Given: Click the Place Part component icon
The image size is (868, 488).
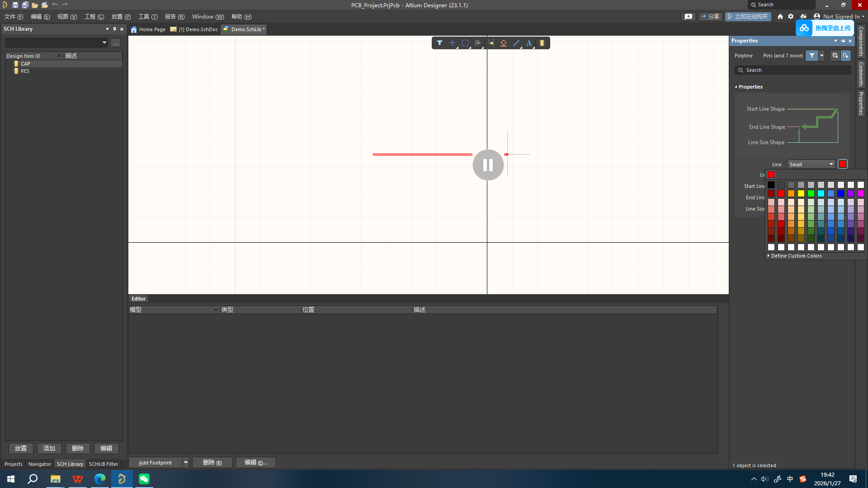Looking at the screenshot, I should point(542,43).
